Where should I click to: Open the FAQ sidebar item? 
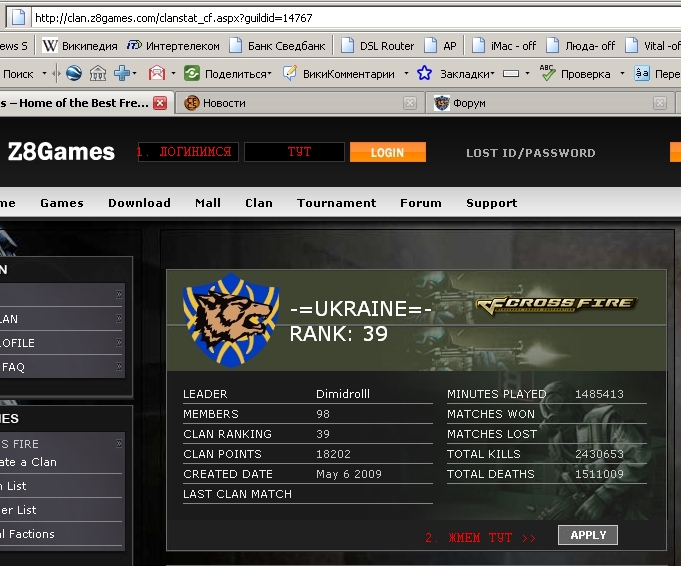61,367
